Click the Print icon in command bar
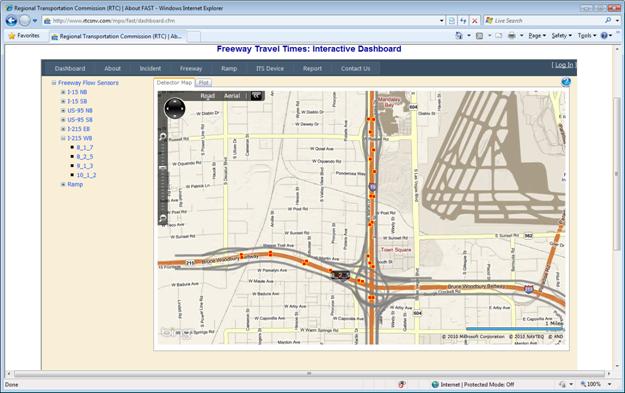The height and width of the screenshot is (393, 625). click(x=512, y=35)
